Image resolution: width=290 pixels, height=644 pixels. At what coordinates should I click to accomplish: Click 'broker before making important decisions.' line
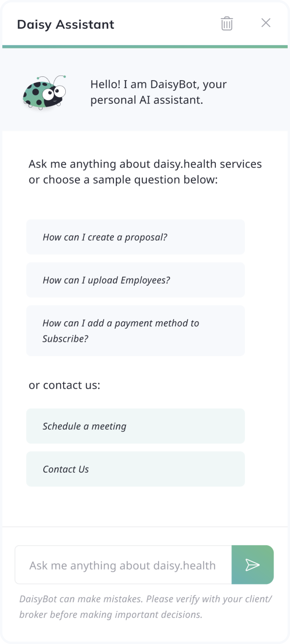111,614
